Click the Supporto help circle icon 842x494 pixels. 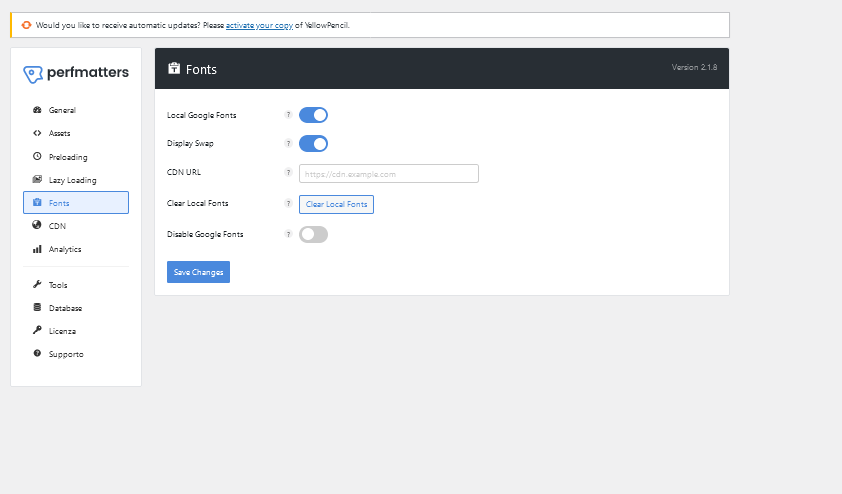point(37,353)
